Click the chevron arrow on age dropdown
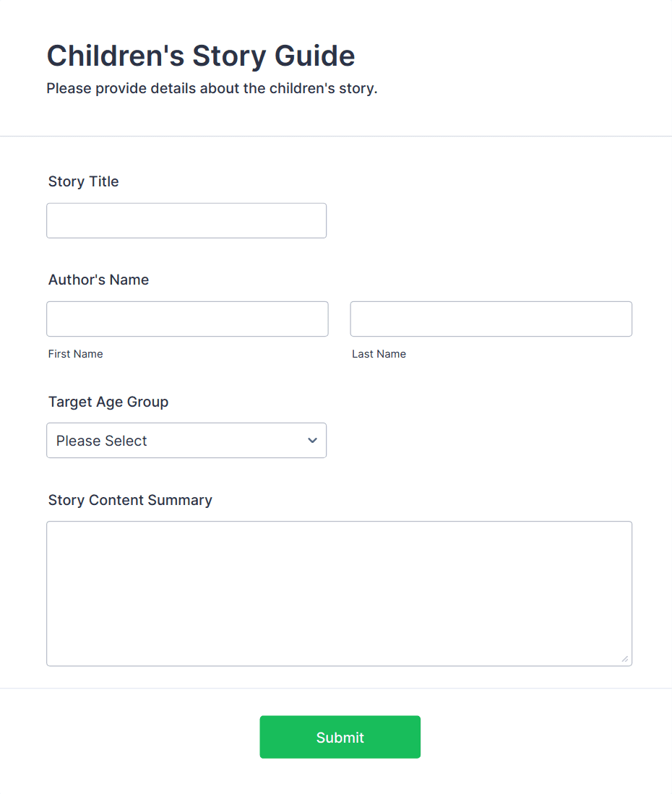Screen dimensions: 672x794 pyautogui.click(x=312, y=440)
